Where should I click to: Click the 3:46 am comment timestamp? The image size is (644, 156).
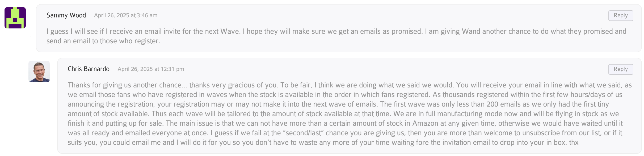(x=126, y=15)
